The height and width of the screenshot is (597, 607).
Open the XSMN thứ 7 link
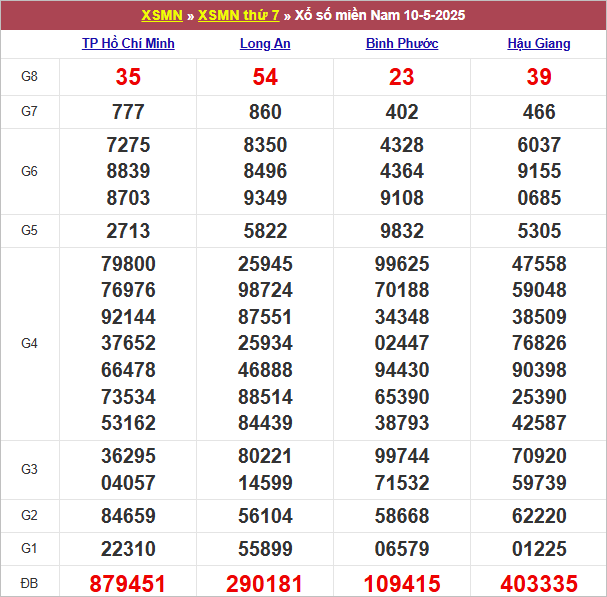click(x=238, y=15)
